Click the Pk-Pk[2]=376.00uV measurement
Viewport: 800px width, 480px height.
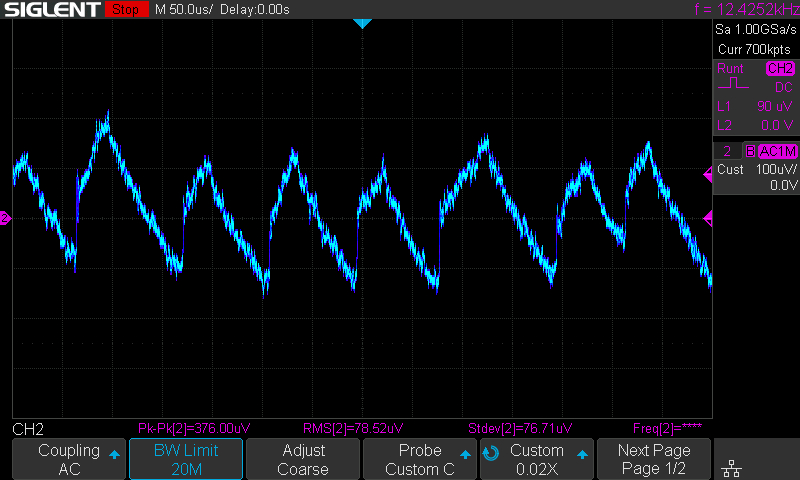point(194,428)
